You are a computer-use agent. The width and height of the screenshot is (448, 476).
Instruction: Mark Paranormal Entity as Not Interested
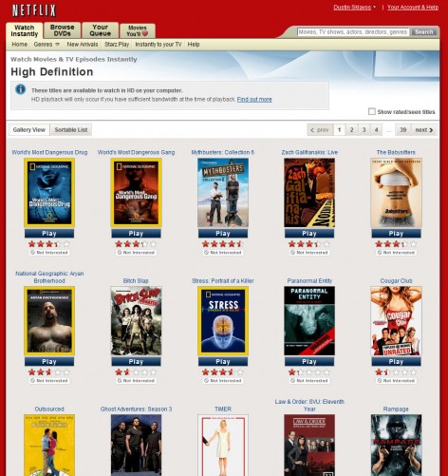coord(309,381)
